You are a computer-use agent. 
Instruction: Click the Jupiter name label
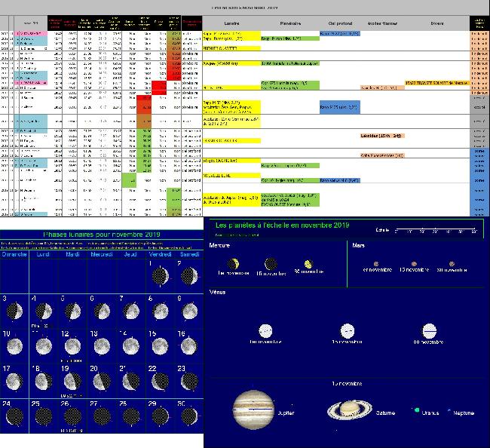(286, 413)
